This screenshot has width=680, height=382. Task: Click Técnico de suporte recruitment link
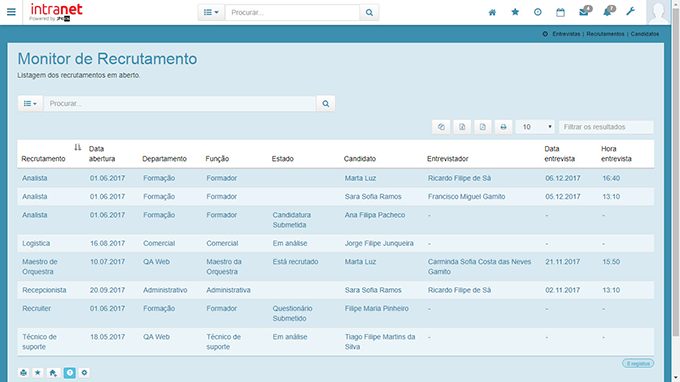[x=39, y=342]
